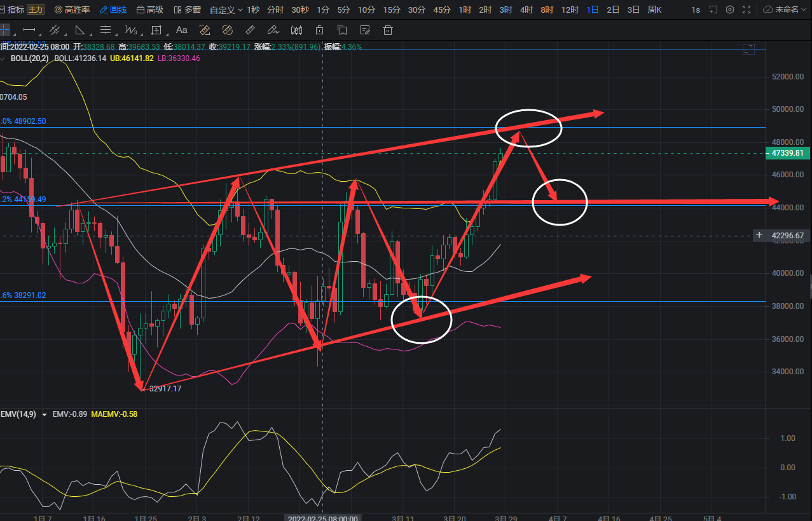Click the copy drawings icon

(342, 30)
